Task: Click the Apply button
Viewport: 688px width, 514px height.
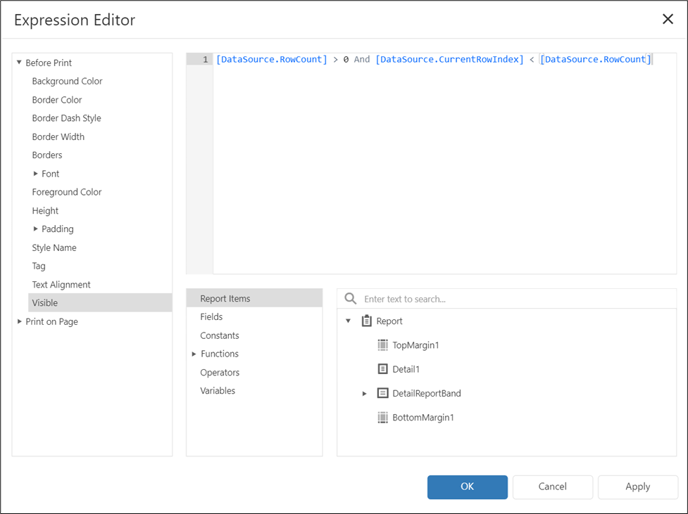Action: (638, 487)
